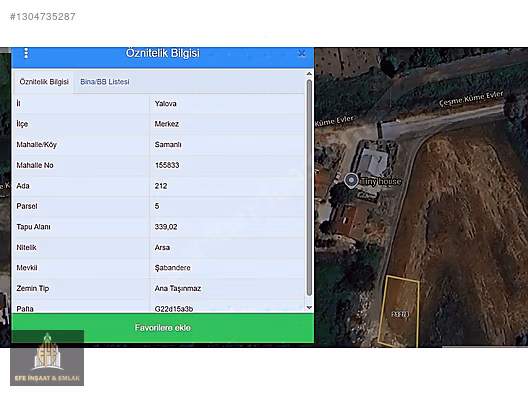Click the listing number #1304735287
The height and width of the screenshot is (396, 528).
pos(43,16)
